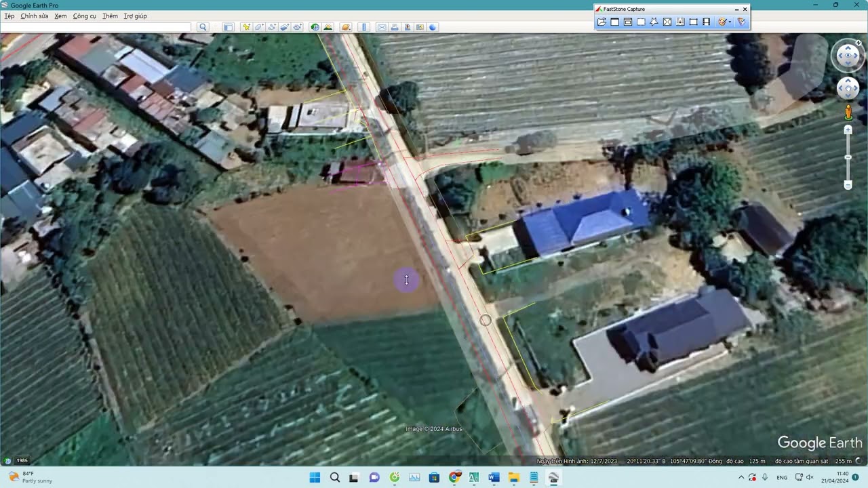Open FastStone Capture settings icon

(741, 22)
